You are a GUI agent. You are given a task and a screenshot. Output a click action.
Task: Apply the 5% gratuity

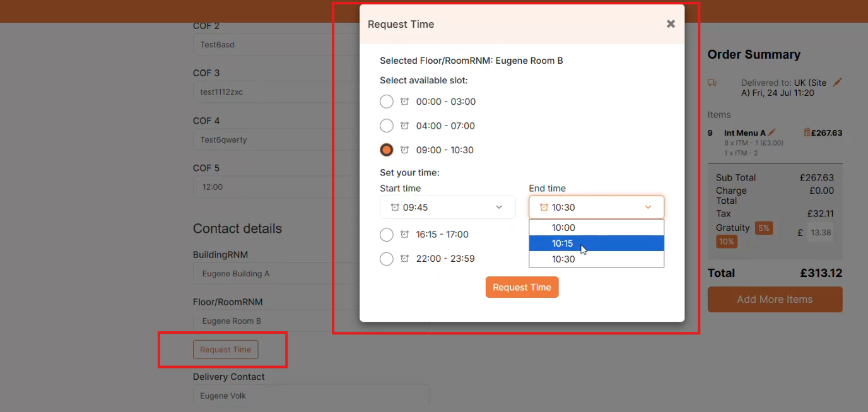pos(764,228)
